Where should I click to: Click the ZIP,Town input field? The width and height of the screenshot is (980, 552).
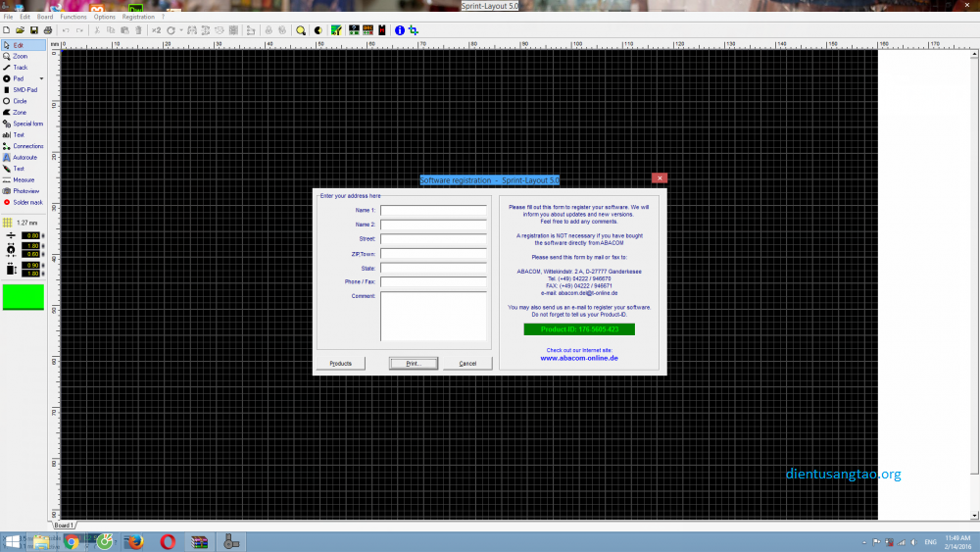(x=433, y=254)
